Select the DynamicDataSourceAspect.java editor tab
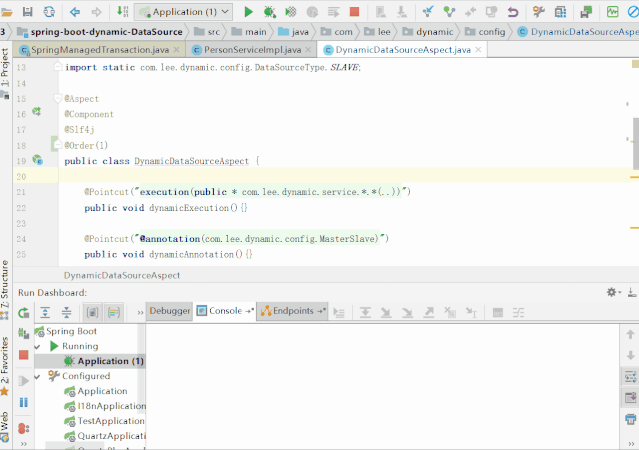The image size is (639, 450). coord(403,50)
